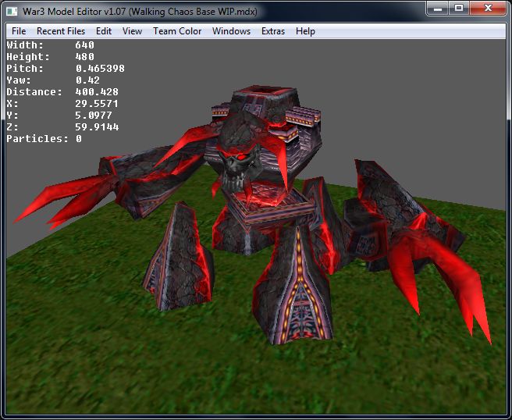512x420 pixels.
Task: Click the Z value 59.9144
Action: pyautogui.click(x=97, y=127)
